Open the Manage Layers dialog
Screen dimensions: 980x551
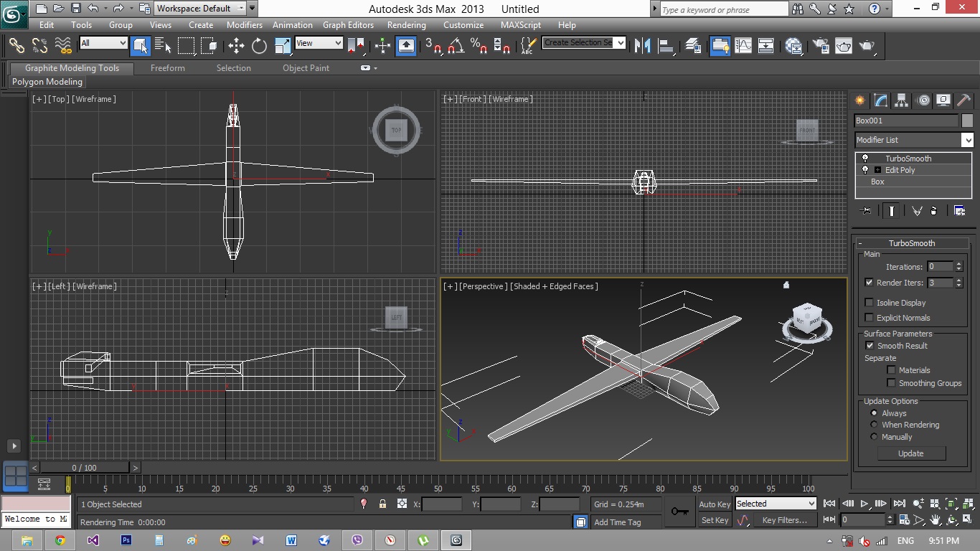click(x=693, y=45)
